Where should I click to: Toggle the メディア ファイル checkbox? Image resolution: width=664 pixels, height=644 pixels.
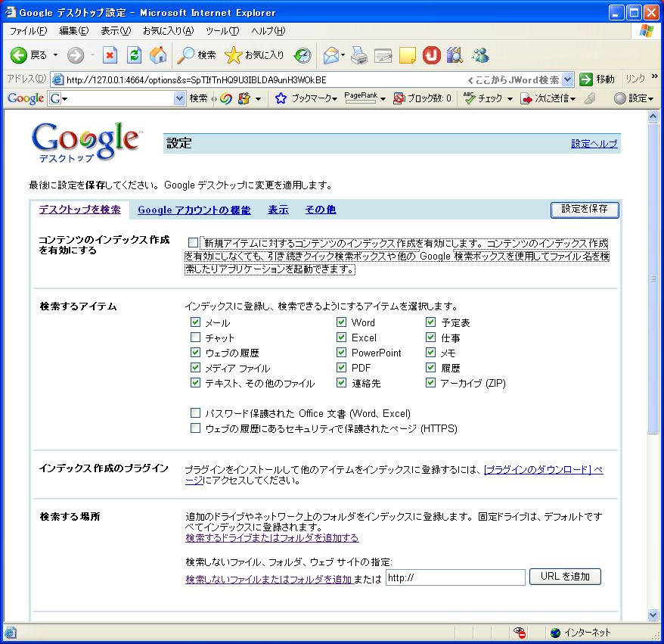195,368
